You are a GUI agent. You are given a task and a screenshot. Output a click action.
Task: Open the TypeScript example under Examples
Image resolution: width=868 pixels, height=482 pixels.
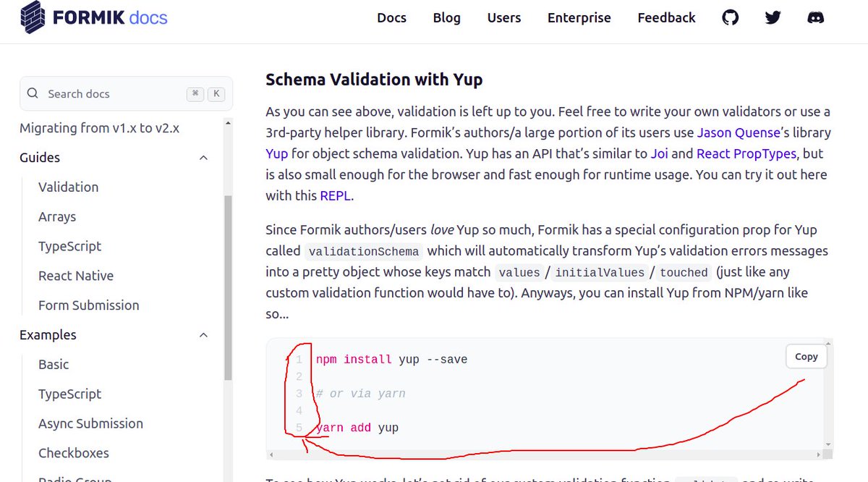pos(69,394)
